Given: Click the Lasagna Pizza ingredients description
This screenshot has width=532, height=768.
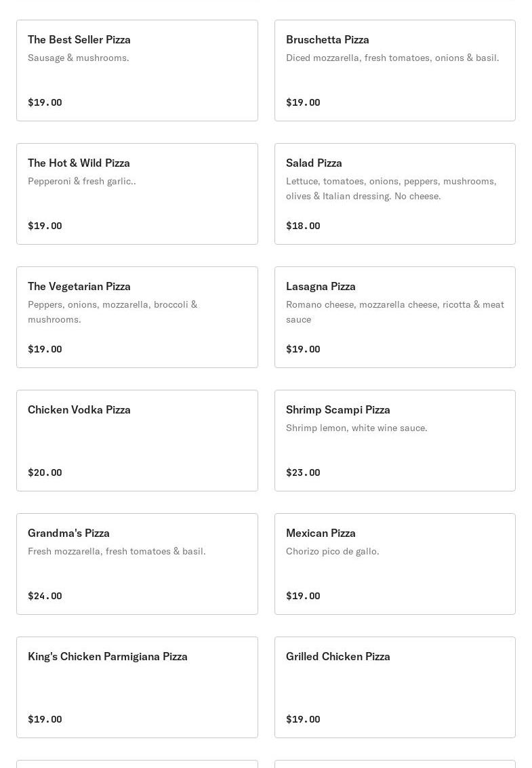Looking at the screenshot, I should 394,312.
